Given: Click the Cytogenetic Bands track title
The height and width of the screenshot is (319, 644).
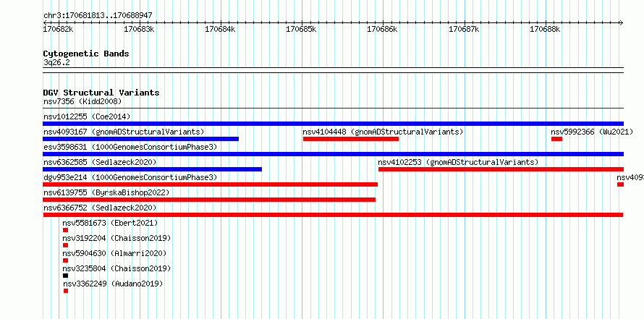Looking at the screenshot, I should (86, 54).
